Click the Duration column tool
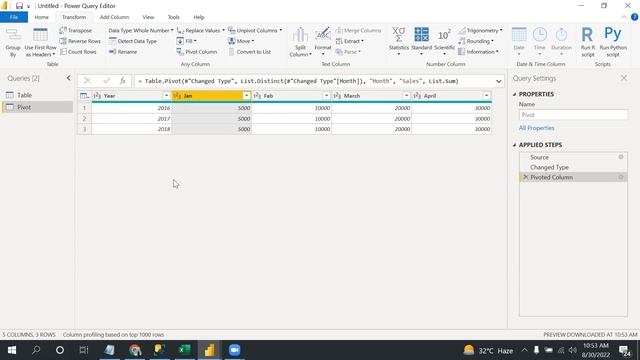 (561, 41)
